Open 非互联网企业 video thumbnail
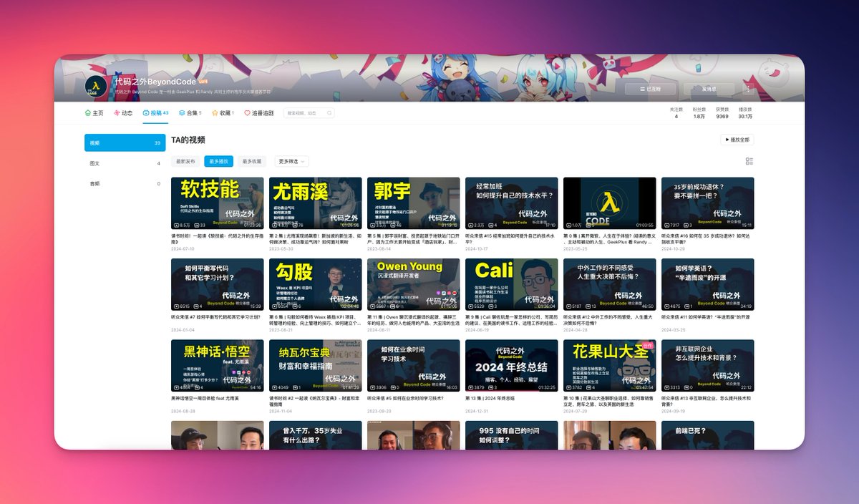This screenshot has width=859, height=504. [x=707, y=366]
